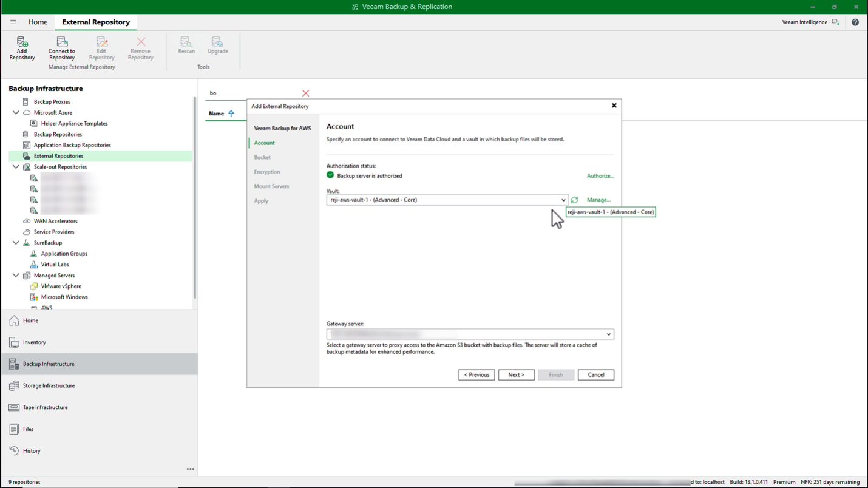Open the Inventory navigation pane

99,342
